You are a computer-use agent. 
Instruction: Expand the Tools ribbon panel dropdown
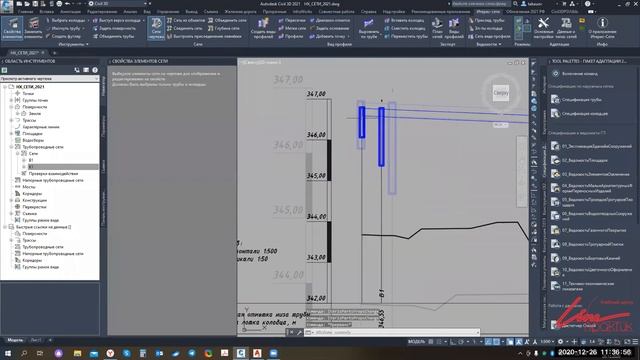[x=73, y=44]
